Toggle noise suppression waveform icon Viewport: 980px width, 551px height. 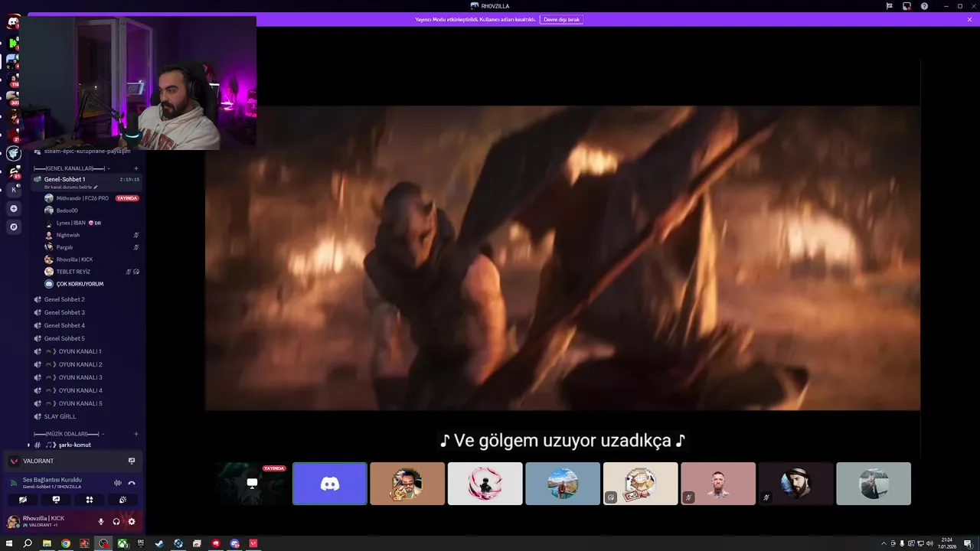tap(118, 483)
